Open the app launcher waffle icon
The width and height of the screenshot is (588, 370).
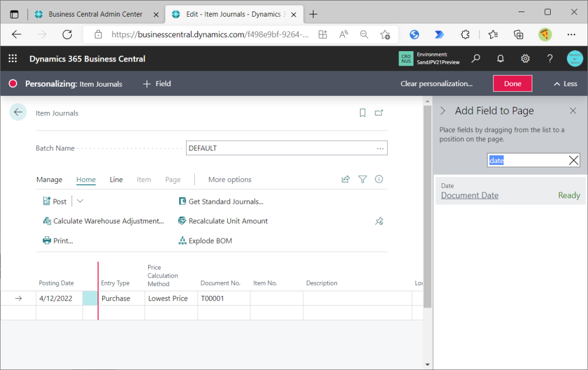[x=13, y=59]
